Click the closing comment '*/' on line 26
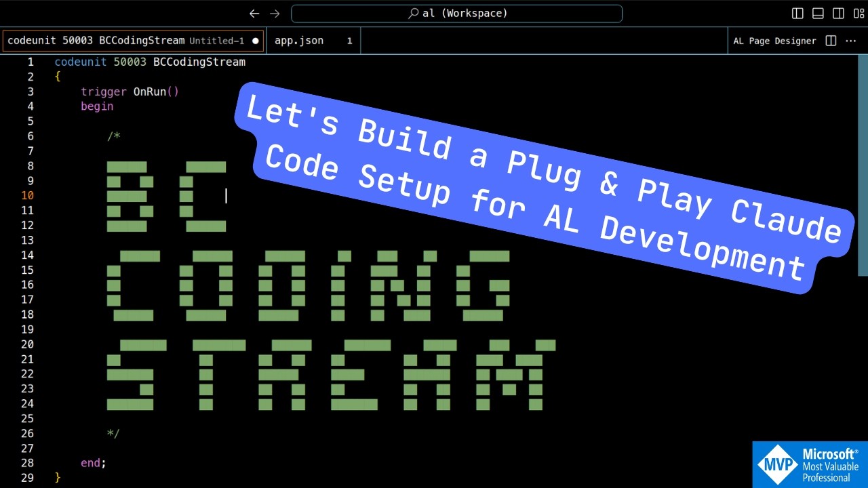Screen dimensions: 868x488 (113, 433)
